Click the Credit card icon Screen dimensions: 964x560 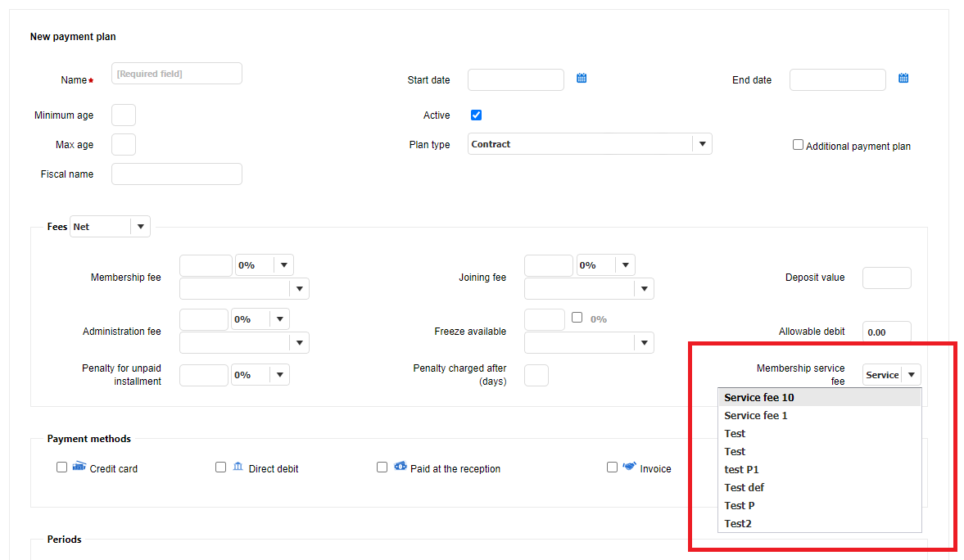pyautogui.click(x=79, y=467)
